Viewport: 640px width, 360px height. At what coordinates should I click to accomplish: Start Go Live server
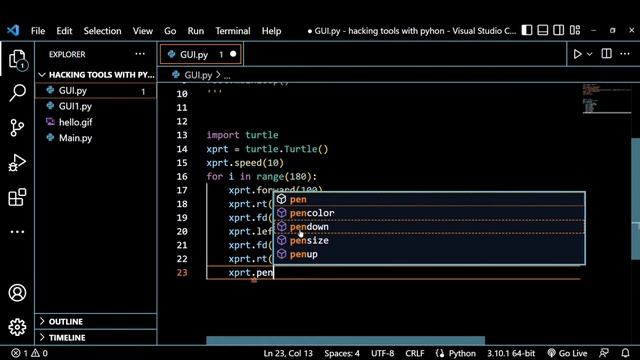(x=567, y=353)
